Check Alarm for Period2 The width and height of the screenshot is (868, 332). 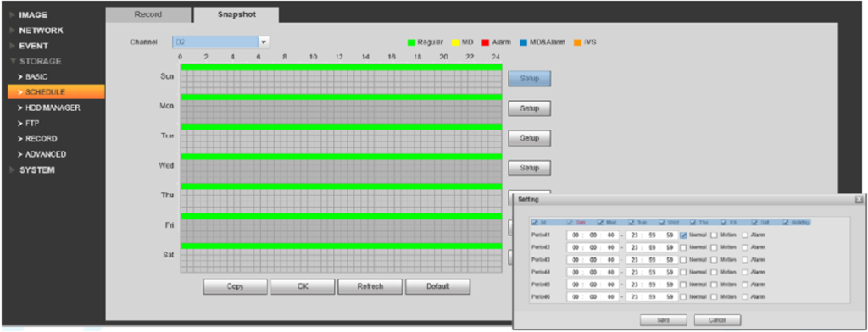tap(744, 246)
